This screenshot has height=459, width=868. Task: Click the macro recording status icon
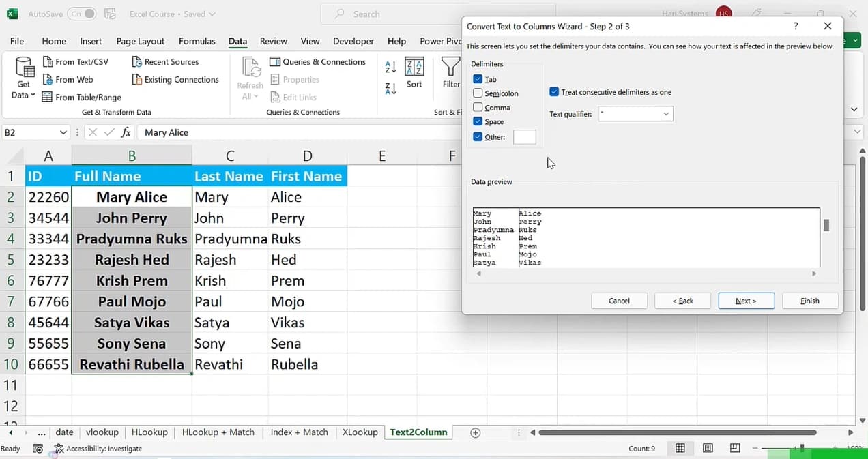[x=38, y=449]
